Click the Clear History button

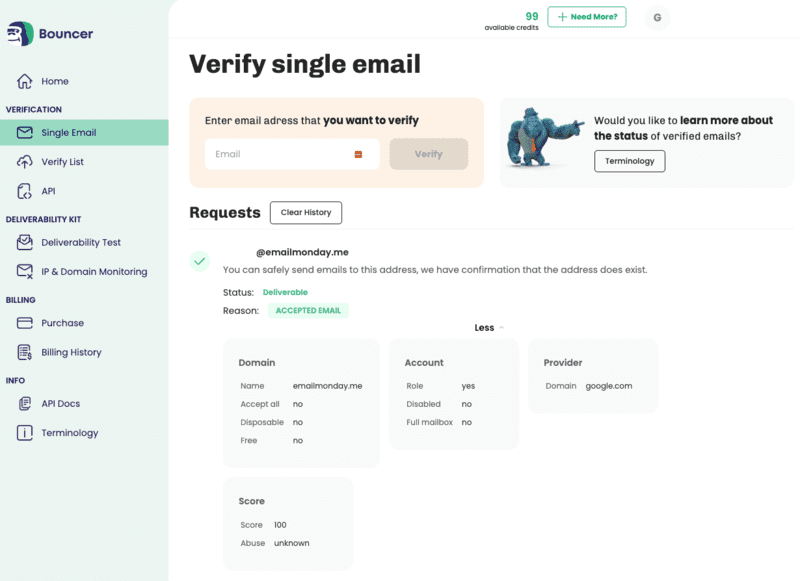(305, 212)
